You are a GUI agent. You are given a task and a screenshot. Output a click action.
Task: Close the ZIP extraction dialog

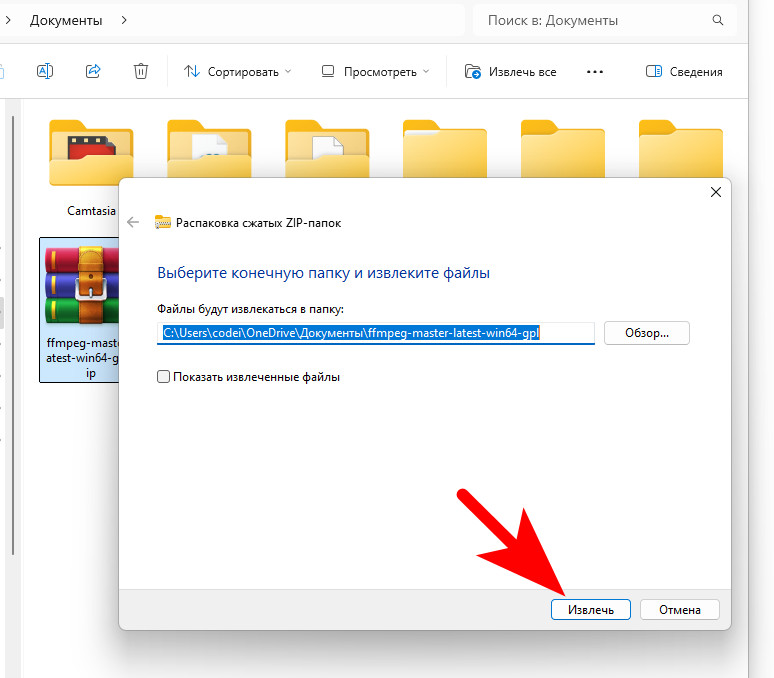click(x=716, y=192)
